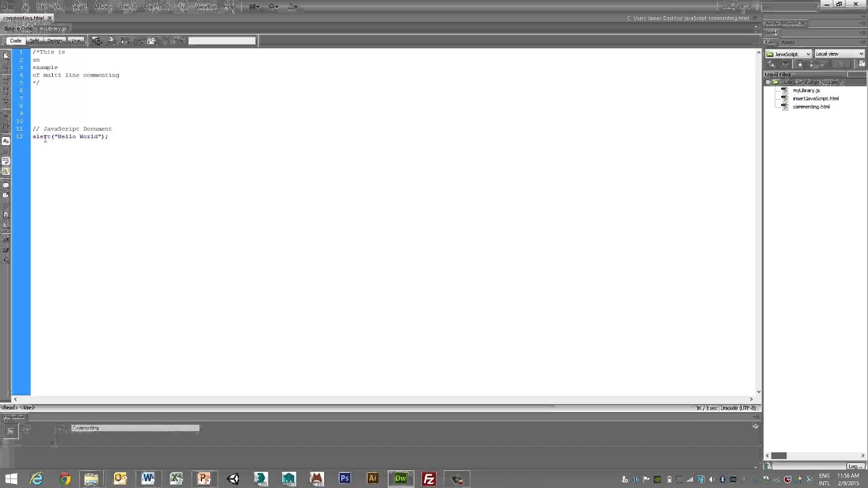The width and height of the screenshot is (868, 488).
Task: Open the JavaScript site dropdown
Action: tap(789, 54)
